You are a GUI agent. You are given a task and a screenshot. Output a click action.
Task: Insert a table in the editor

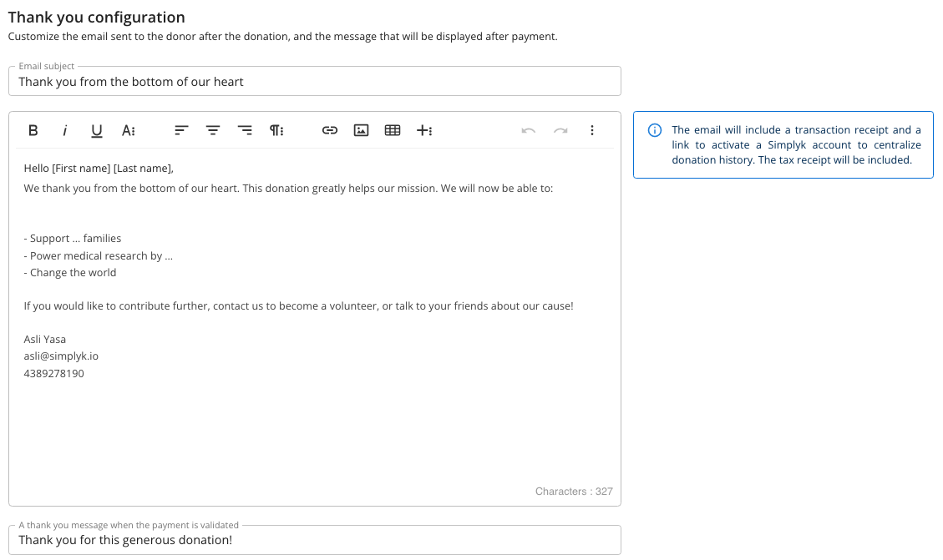pyautogui.click(x=393, y=130)
